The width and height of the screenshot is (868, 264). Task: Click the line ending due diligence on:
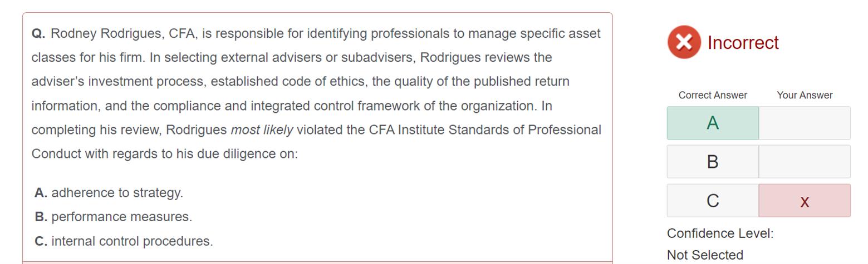[x=165, y=154]
